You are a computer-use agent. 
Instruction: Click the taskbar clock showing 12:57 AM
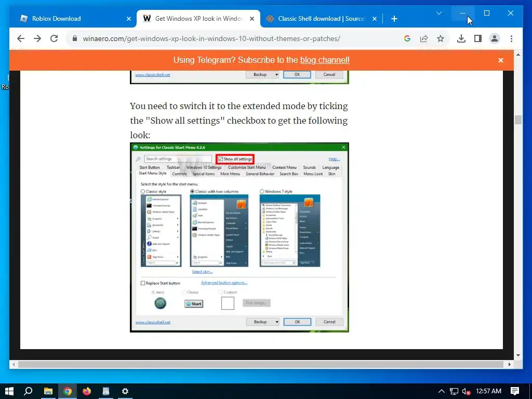488,391
